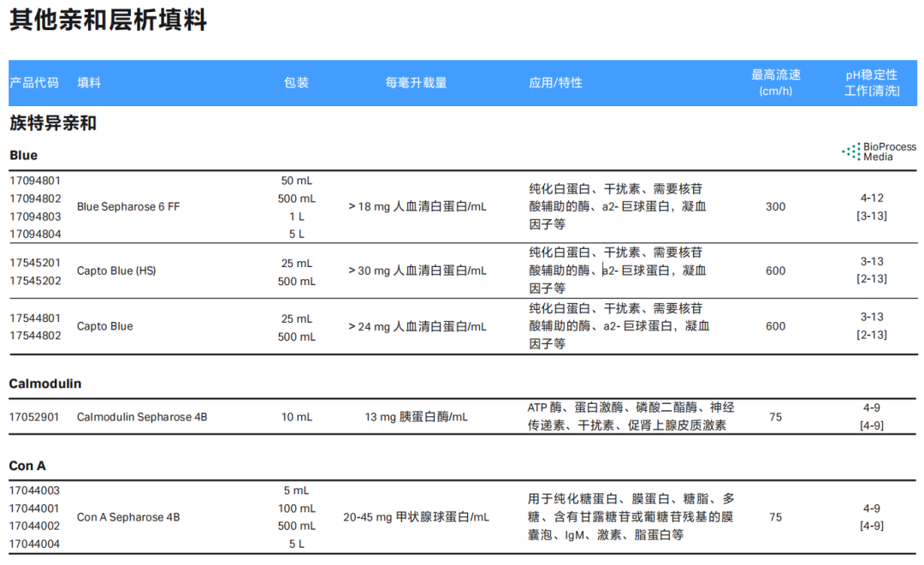Select product code 17094801

point(35,181)
